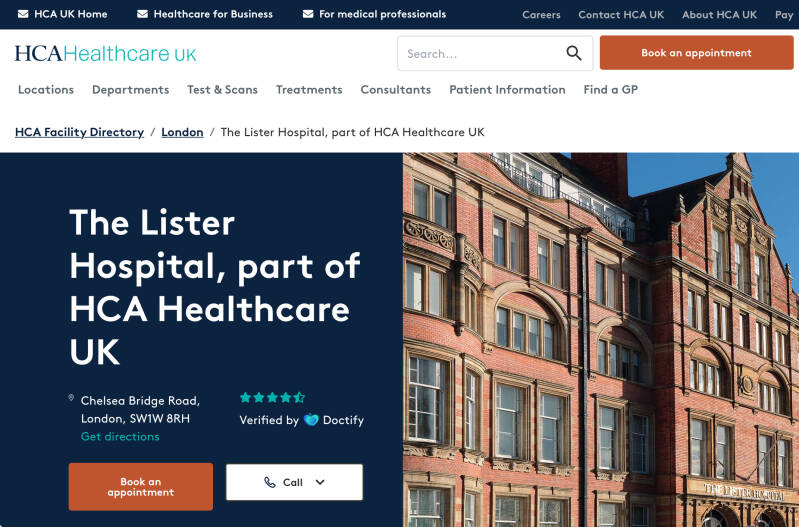Click the envelope icon beside HCA UK Home

[x=23, y=14]
